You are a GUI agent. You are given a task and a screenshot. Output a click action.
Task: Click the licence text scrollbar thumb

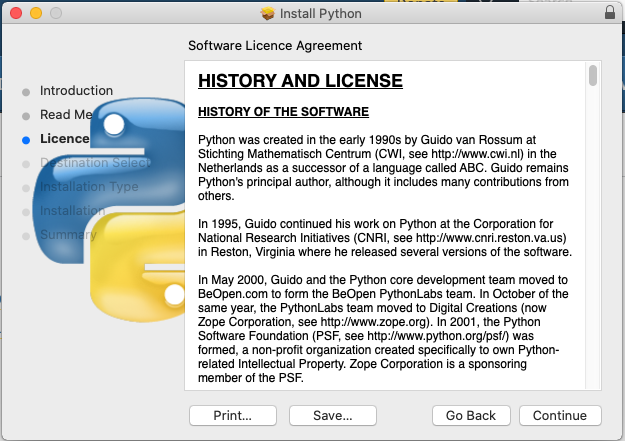(593, 75)
